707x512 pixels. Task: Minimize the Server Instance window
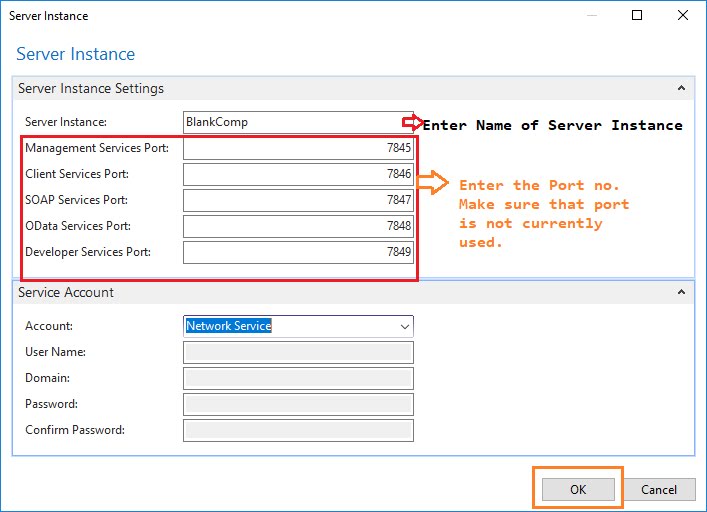pos(592,15)
